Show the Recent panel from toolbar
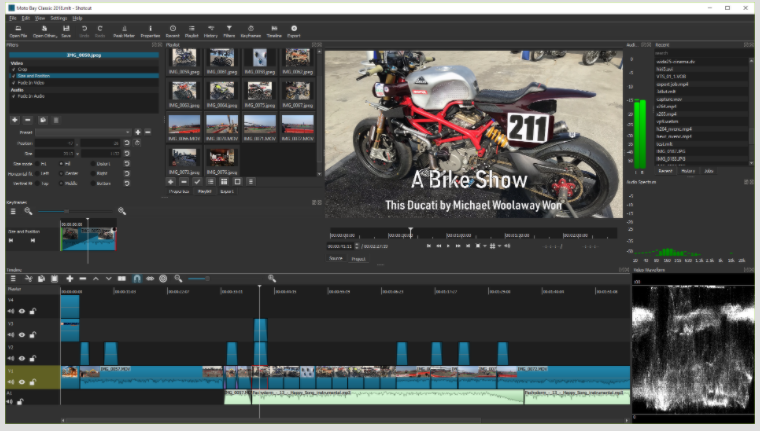The height and width of the screenshot is (431, 760). [x=173, y=32]
